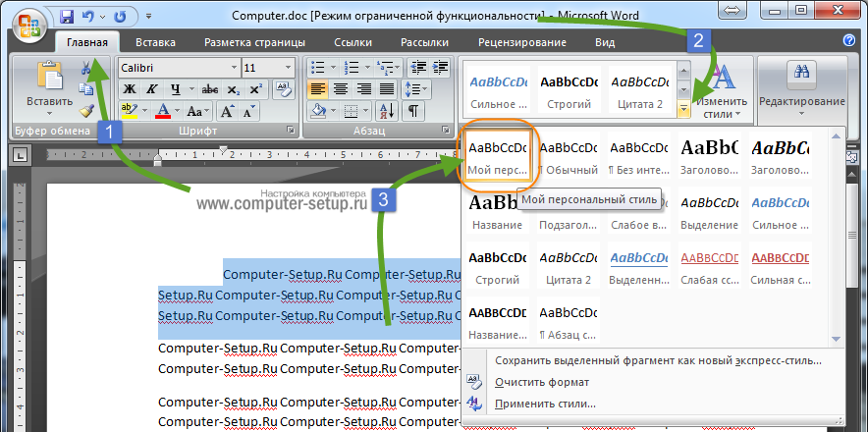Justify the paragraph text

tap(387, 89)
